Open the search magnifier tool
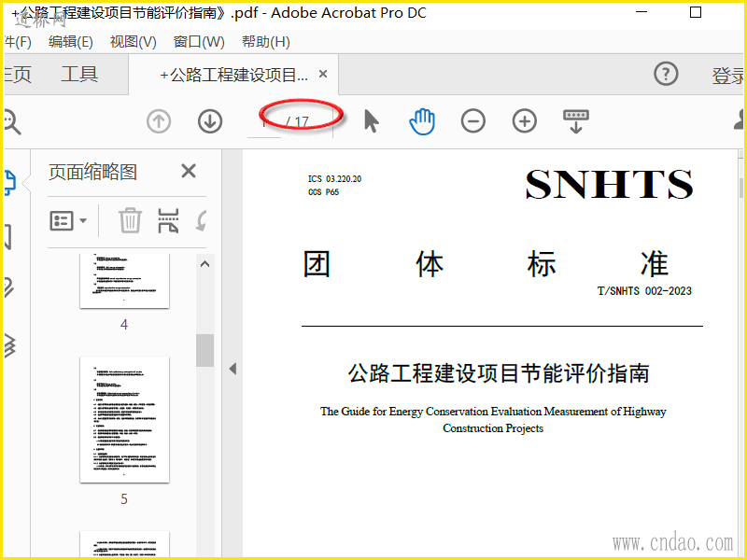This screenshot has width=747, height=560. [11, 121]
